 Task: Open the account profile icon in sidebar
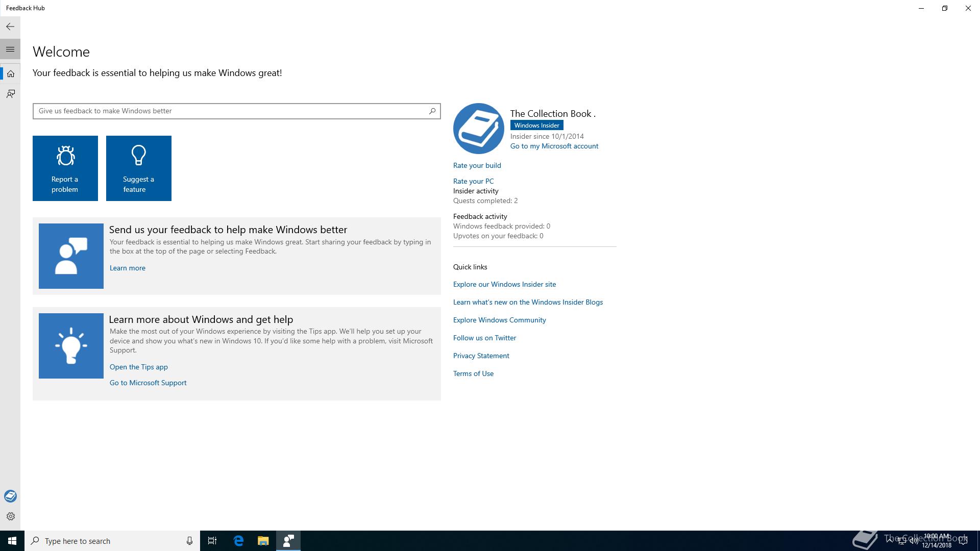(10, 496)
